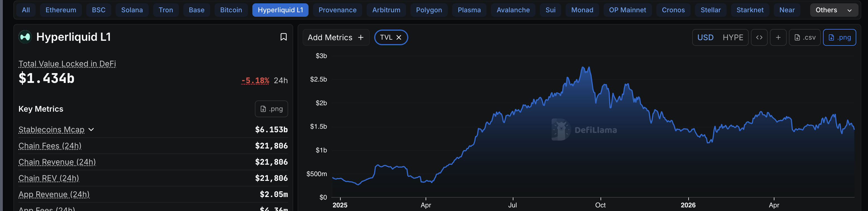Open the Add Metrics menu
868x211 pixels.
click(336, 37)
